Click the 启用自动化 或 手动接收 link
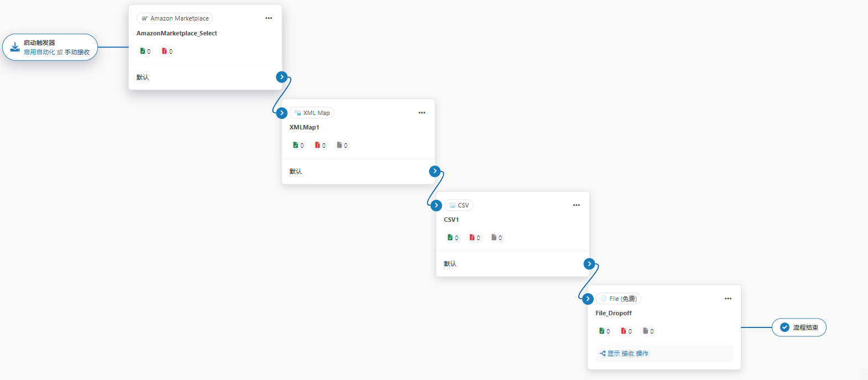The width and height of the screenshot is (868, 380). [x=56, y=52]
